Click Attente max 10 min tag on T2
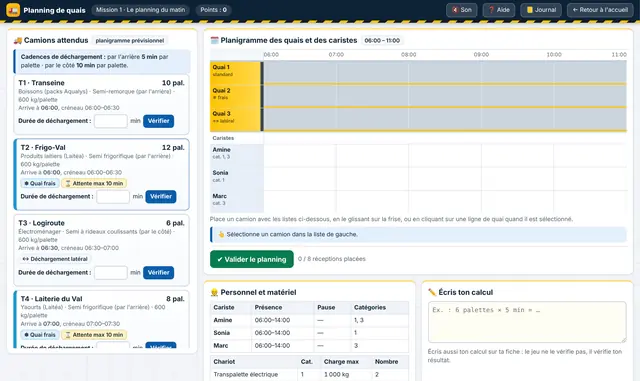Viewport: 640px width, 381px height. click(x=94, y=183)
